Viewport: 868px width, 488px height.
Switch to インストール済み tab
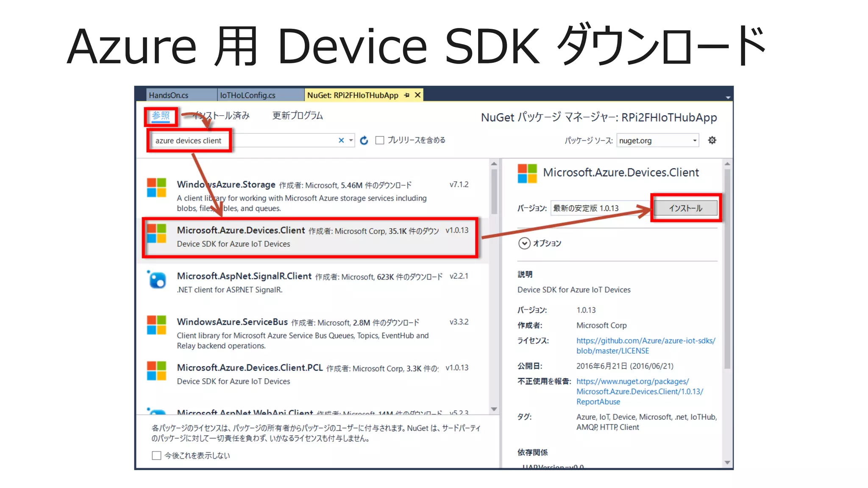pyautogui.click(x=221, y=116)
